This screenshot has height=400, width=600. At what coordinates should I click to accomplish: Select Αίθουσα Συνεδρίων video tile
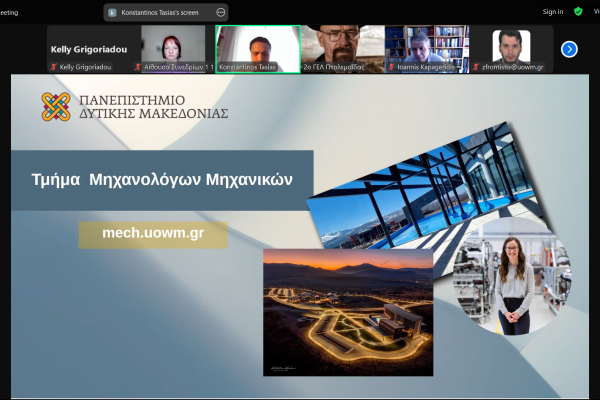pos(173,49)
